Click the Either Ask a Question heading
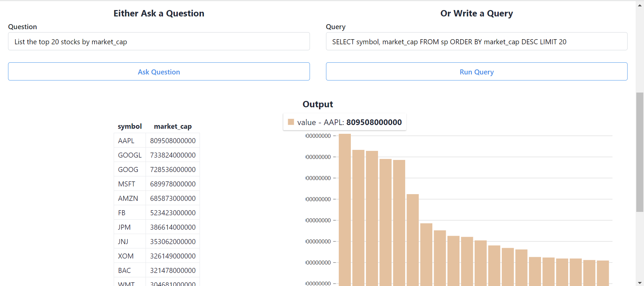644x286 pixels. tap(159, 13)
